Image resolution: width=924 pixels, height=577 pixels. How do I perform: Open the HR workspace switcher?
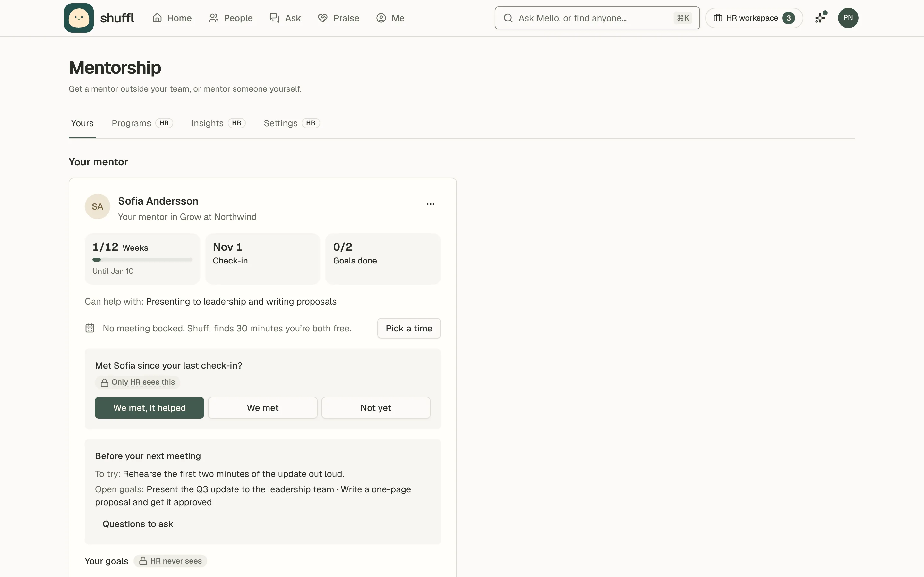tap(754, 18)
